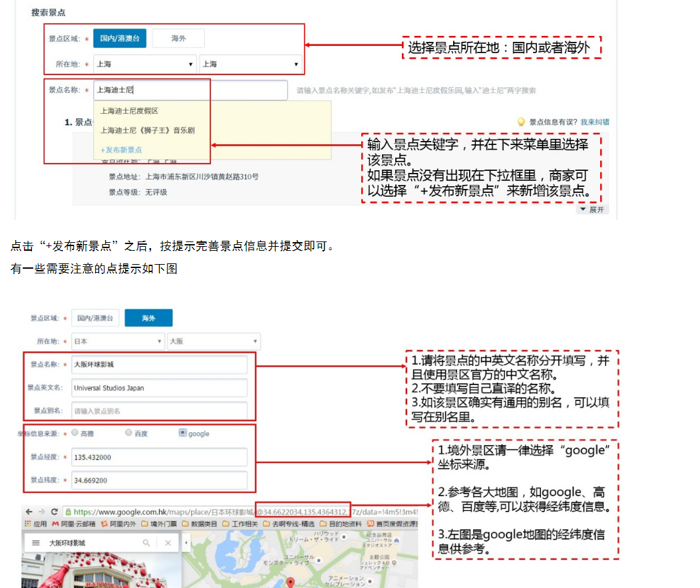700x588 pixels.
Task: Open the second 上海 city dropdown
Action: pos(250,65)
